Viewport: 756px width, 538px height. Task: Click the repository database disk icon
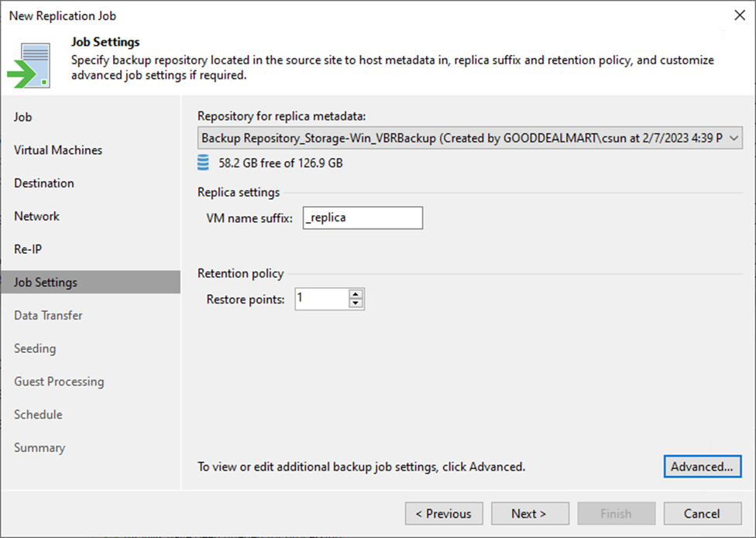(x=203, y=163)
